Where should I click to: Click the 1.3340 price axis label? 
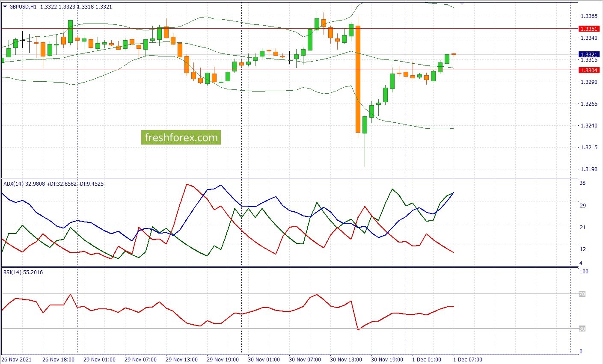click(x=588, y=38)
